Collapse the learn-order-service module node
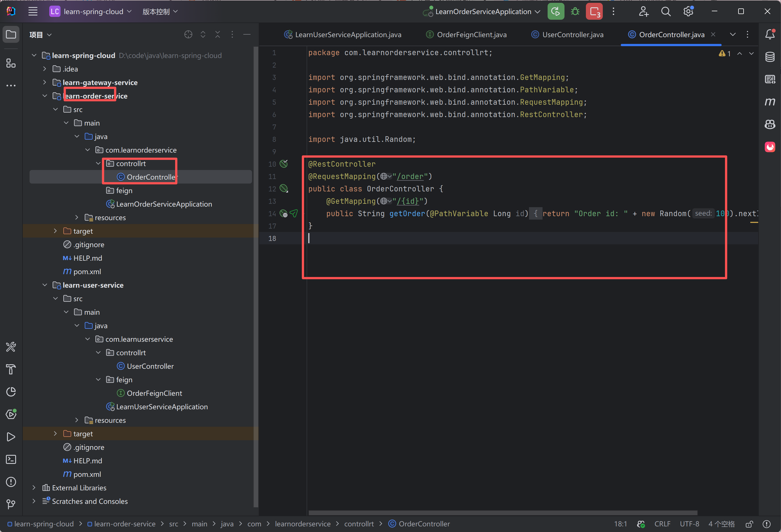The width and height of the screenshot is (781, 532). pos(45,96)
